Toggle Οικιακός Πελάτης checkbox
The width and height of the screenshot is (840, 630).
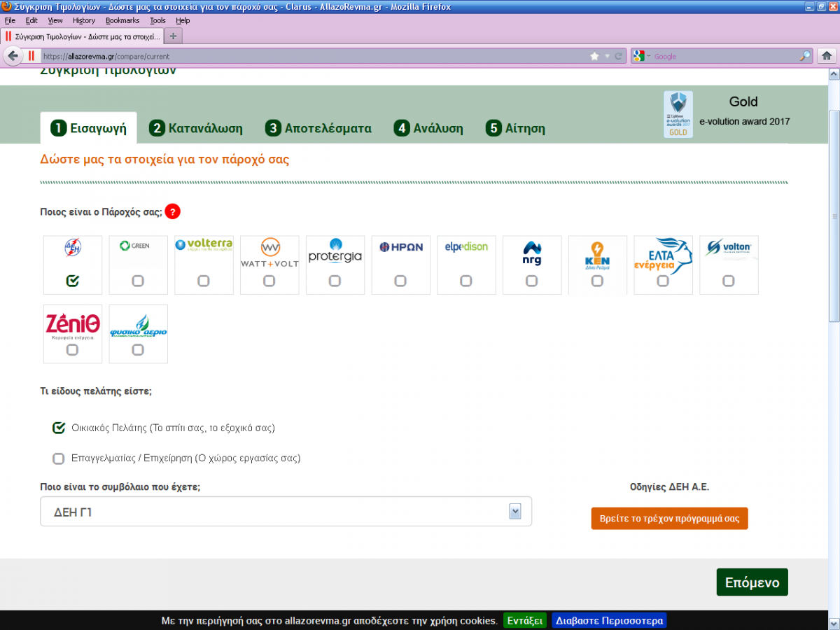click(x=59, y=428)
